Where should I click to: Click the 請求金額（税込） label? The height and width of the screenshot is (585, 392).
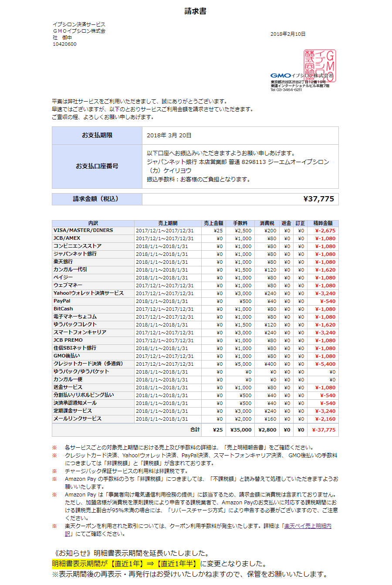pos(97,199)
